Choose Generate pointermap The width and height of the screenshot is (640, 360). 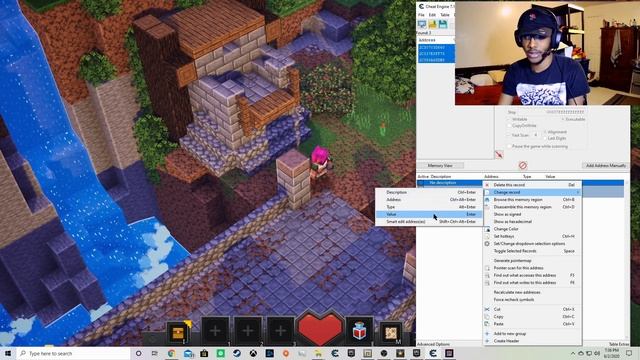(x=533, y=260)
